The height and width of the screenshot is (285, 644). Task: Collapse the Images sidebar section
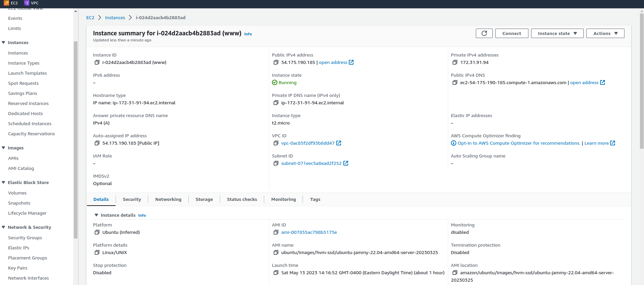(3, 148)
